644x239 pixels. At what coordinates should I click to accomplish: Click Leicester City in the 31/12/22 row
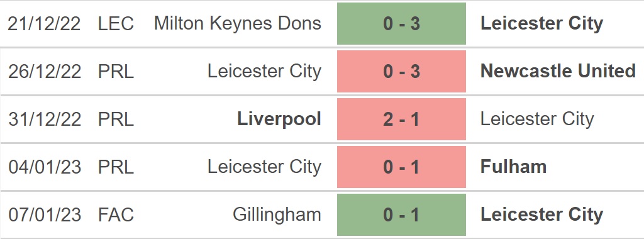[537, 119]
